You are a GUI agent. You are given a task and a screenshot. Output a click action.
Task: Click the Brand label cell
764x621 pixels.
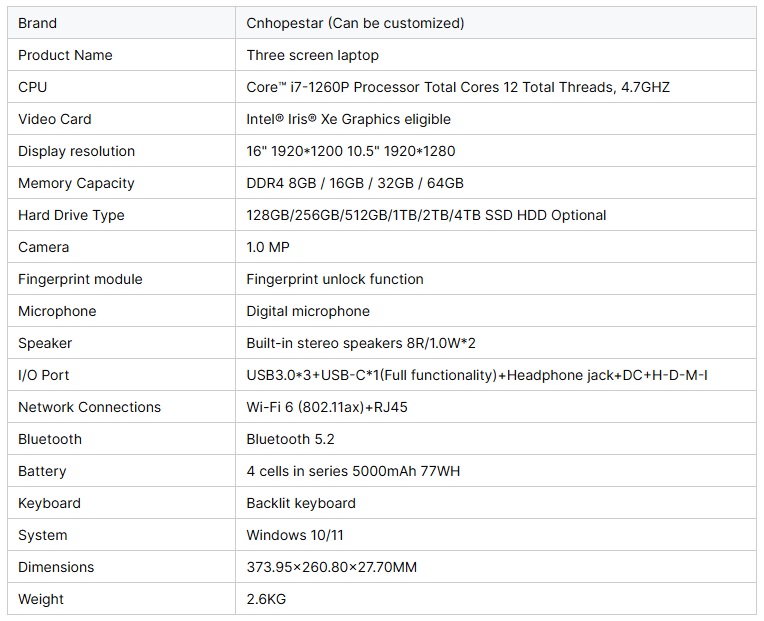tap(37, 23)
